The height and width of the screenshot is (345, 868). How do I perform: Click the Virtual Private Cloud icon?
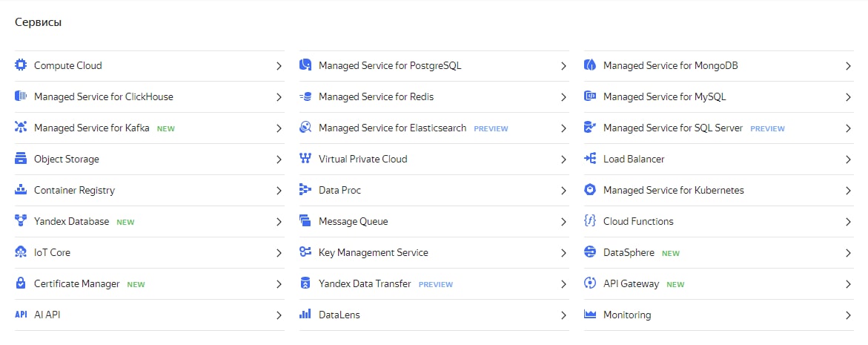click(305, 159)
